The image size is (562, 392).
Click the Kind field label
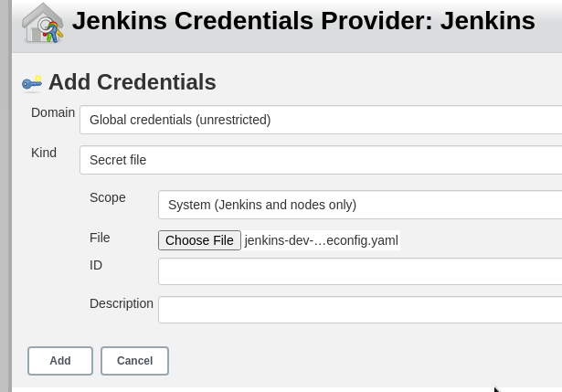point(44,153)
